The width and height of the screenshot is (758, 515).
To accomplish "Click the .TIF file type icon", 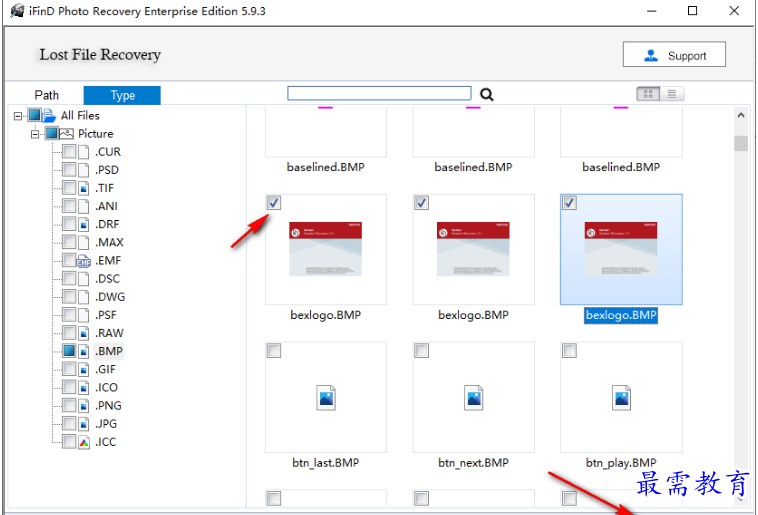I will 84,188.
